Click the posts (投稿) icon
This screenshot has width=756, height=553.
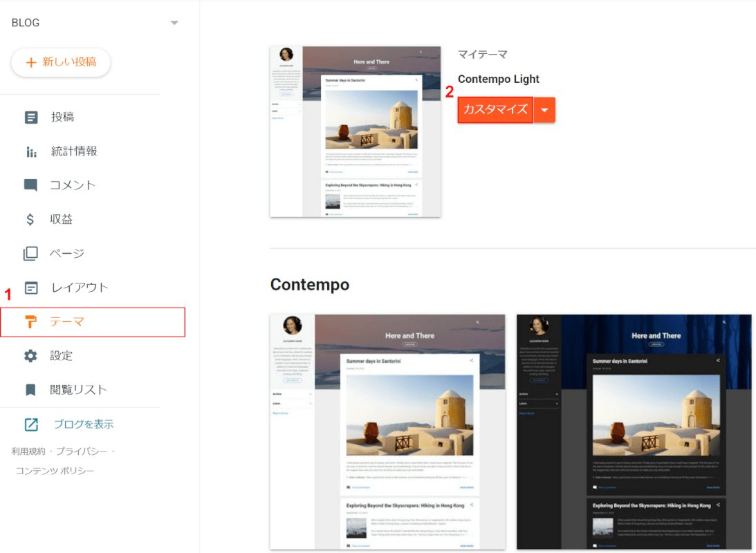(x=31, y=117)
